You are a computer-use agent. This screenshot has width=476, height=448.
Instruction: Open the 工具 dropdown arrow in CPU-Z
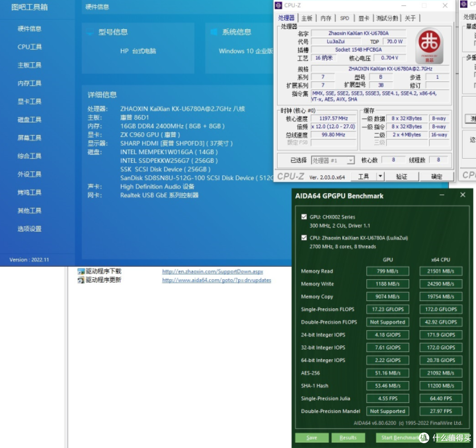click(380, 176)
